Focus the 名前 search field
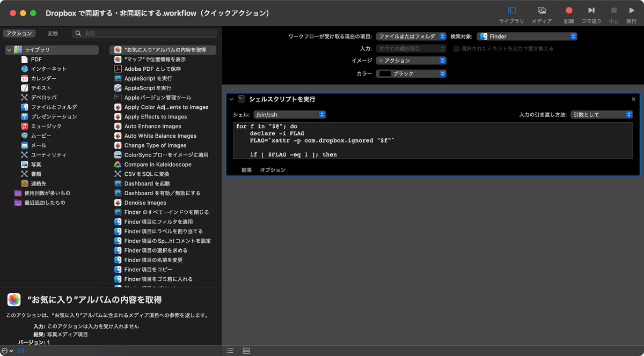 [x=145, y=33]
